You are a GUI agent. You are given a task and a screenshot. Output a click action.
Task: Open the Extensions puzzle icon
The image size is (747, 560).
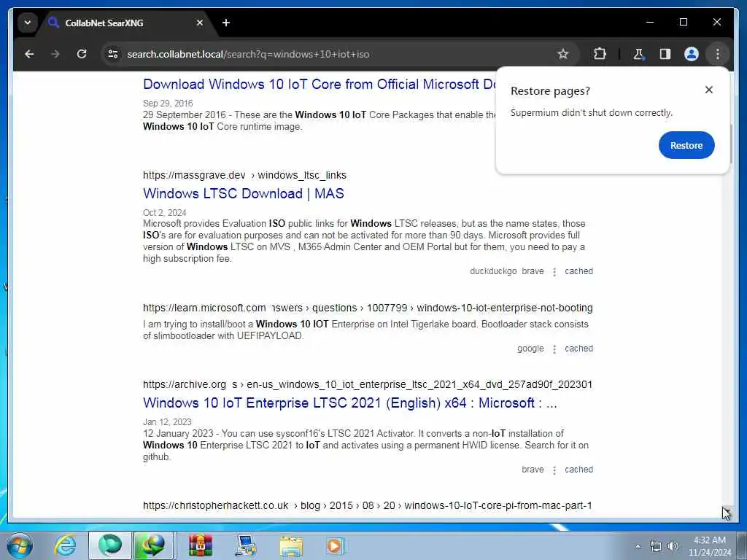pyautogui.click(x=600, y=54)
